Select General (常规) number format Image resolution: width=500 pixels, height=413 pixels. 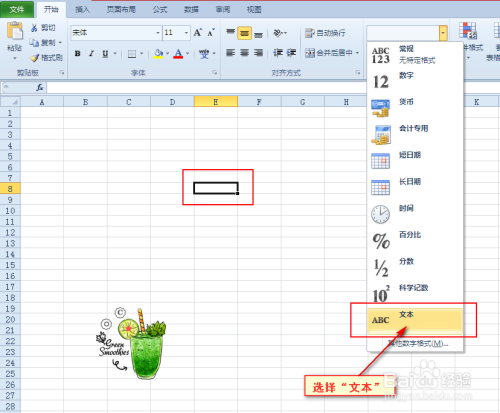(415, 55)
